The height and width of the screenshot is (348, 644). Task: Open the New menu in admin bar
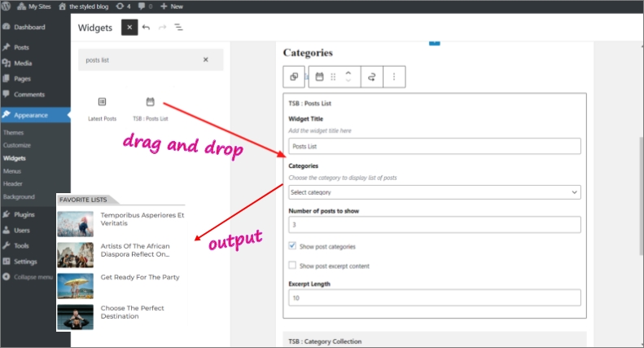(172, 6)
